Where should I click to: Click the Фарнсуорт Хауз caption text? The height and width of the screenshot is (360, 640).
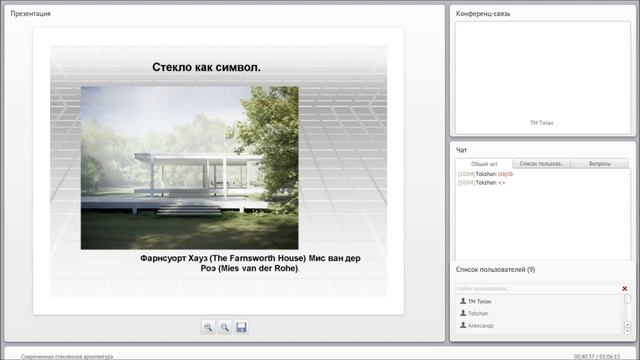(250, 263)
